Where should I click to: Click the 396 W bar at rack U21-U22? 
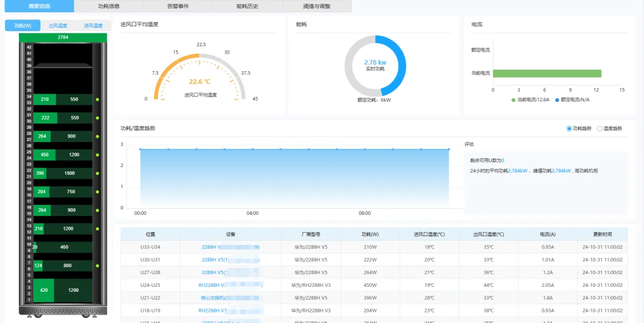point(40,173)
